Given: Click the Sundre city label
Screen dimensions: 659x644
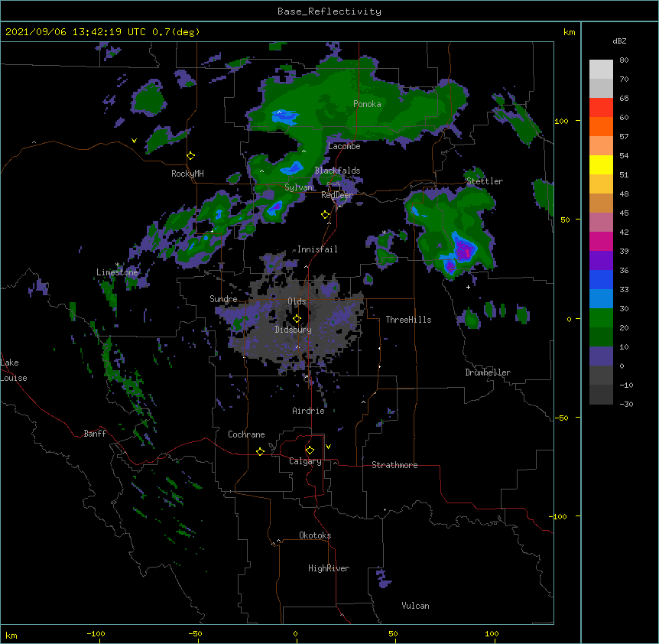Looking at the screenshot, I should click(x=223, y=299).
